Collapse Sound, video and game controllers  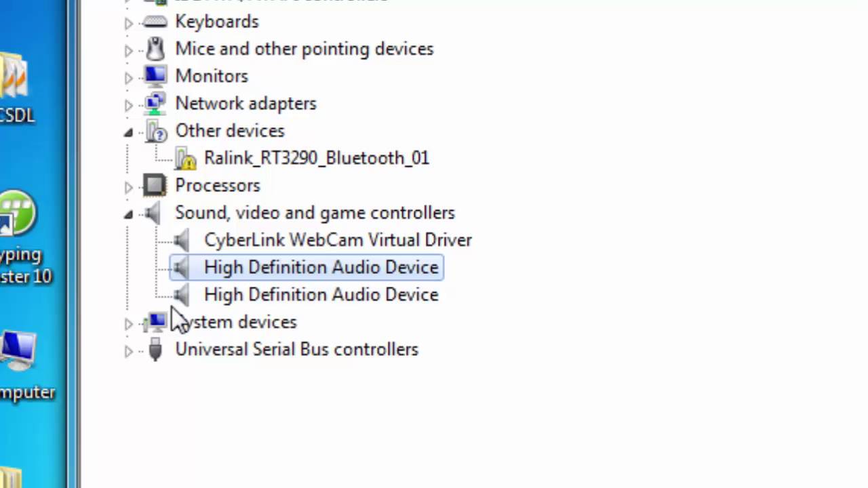[x=129, y=215]
